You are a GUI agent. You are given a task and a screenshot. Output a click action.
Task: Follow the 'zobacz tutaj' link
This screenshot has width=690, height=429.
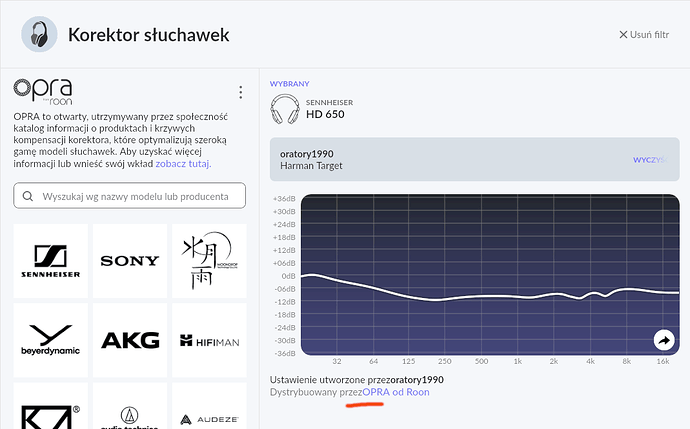[x=183, y=164]
